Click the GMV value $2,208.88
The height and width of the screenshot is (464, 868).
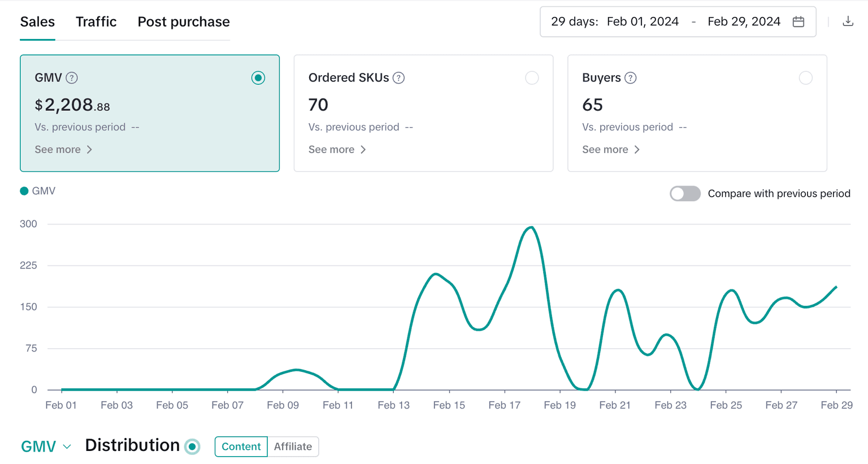coord(72,105)
